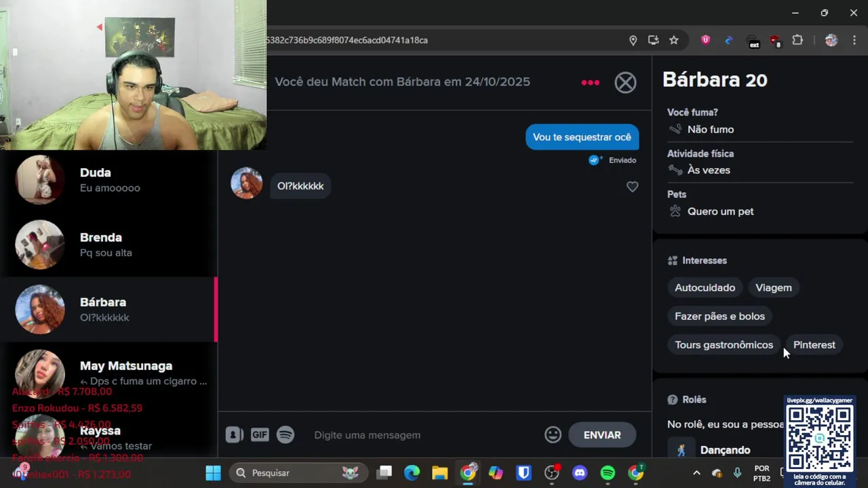Open Discord from the taskbar
The width and height of the screenshot is (868, 488).
(579, 472)
